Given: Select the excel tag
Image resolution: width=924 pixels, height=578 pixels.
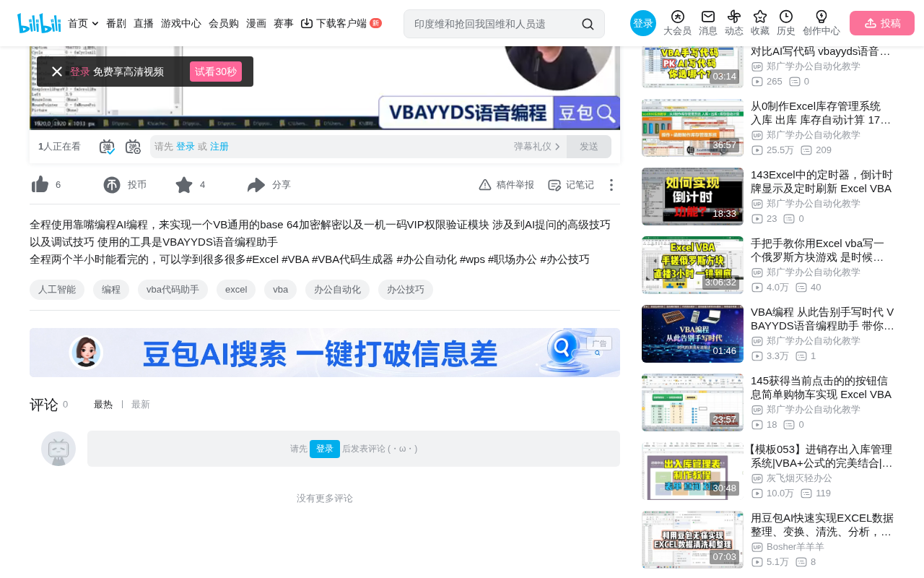Looking at the screenshot, I should click(236, 290).
